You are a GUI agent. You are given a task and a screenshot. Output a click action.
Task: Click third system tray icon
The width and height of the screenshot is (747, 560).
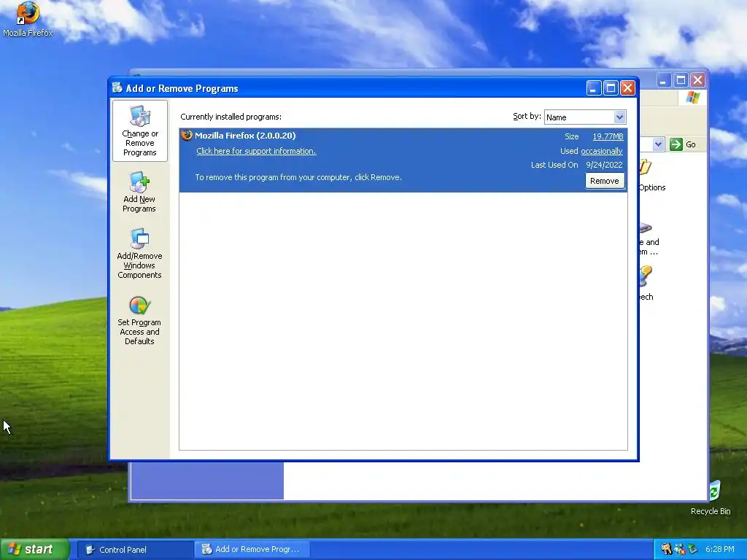(693, 550)
